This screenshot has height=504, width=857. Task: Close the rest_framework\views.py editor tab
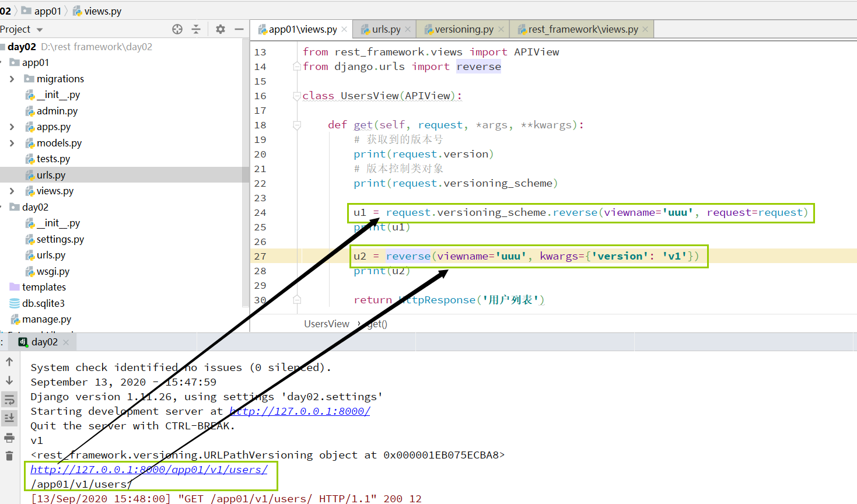645,29
